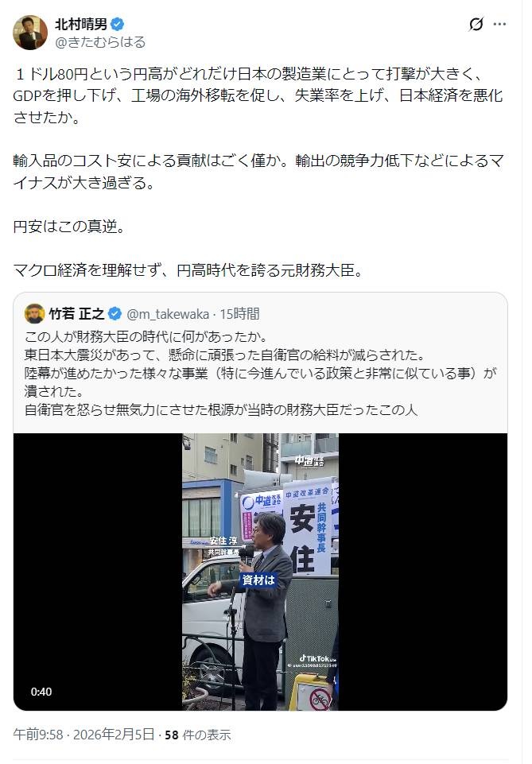Open 竹若 正之's quoted profile name
This screenshot has height=764, width=532.
76,314
